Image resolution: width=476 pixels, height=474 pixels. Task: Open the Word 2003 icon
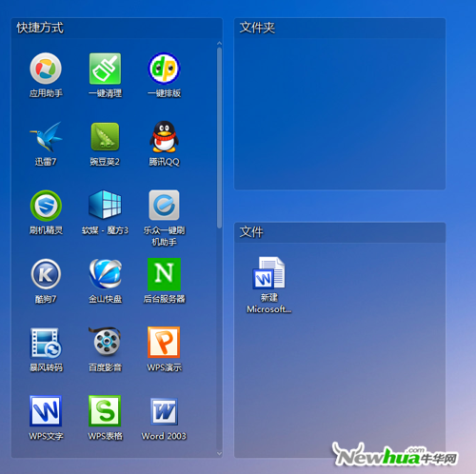tap(164, 411)
